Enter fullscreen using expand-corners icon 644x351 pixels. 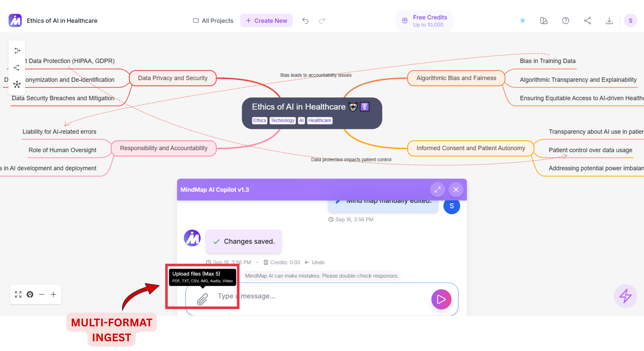coord(18,294)
